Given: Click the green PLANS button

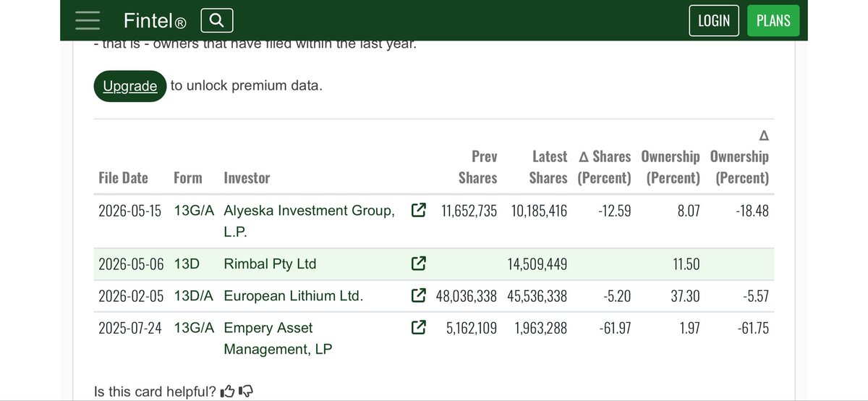Looking at the screenshot, I should [773, 21].
